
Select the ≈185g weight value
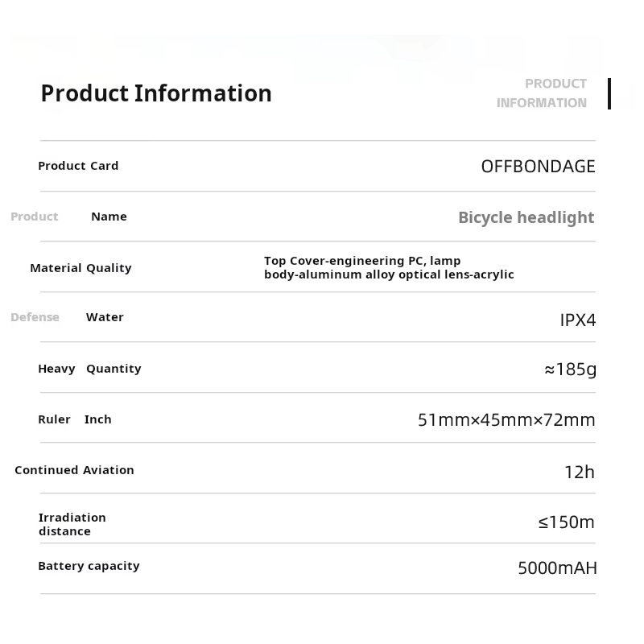coord(570,369)
